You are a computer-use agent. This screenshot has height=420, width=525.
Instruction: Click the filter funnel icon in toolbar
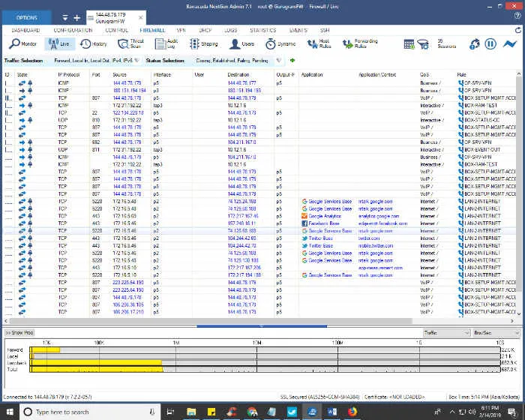pyautogui.click(x=423, y=44)
